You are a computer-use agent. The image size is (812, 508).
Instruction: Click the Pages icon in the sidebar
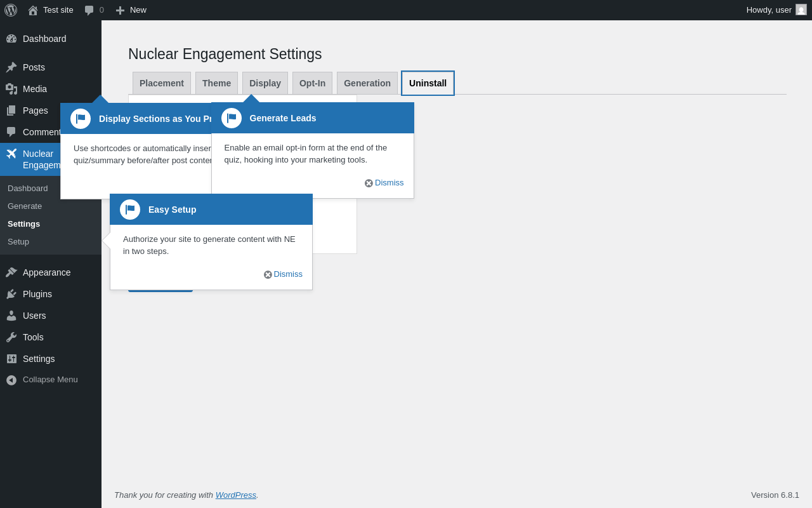click(x=11, y=110)
